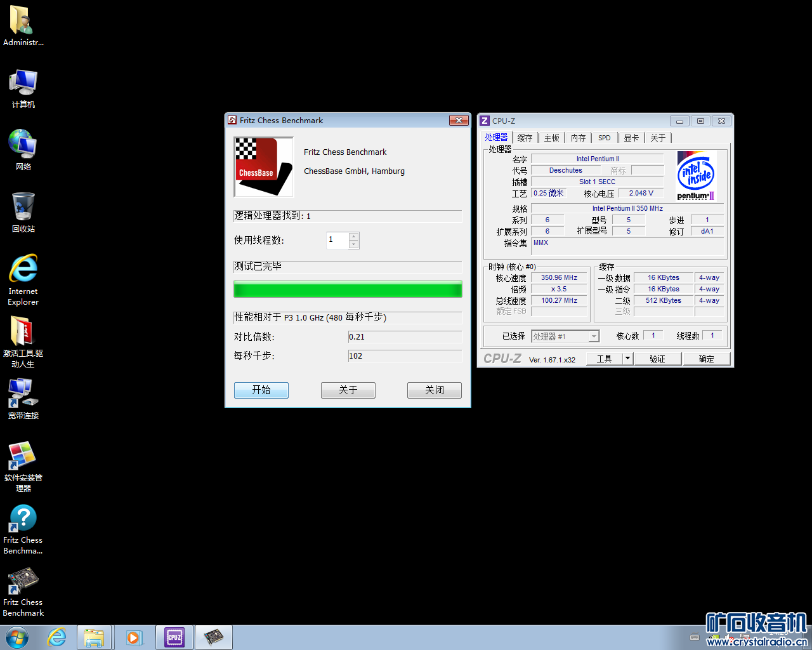Click the Fritz Chess Benchmark title bar icon
The height and width of the screenshot is (650, 812).
[232, 120]
